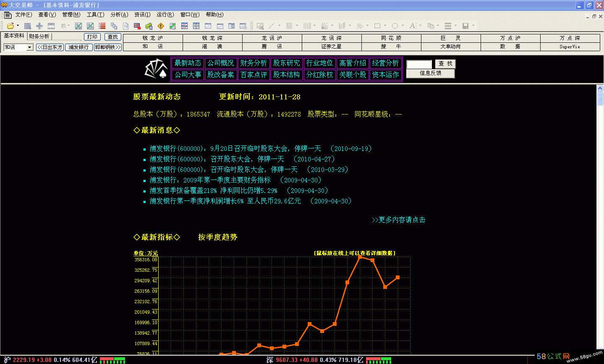Viewport: 604px width, 364px height.
Task: Click the open folder toolbar icon
Action: tap(10, 26)
